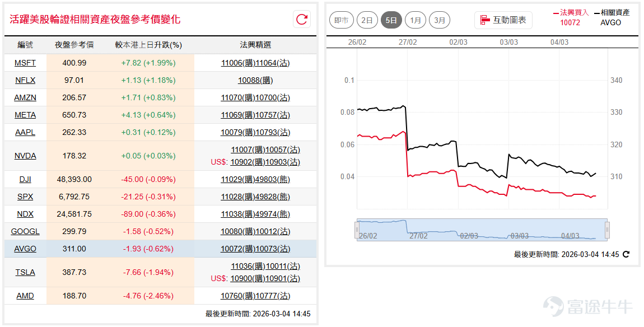Toggle the 相關資產 AVGO legend series
The height and width of the screenshot is (327, 644).
612,17
